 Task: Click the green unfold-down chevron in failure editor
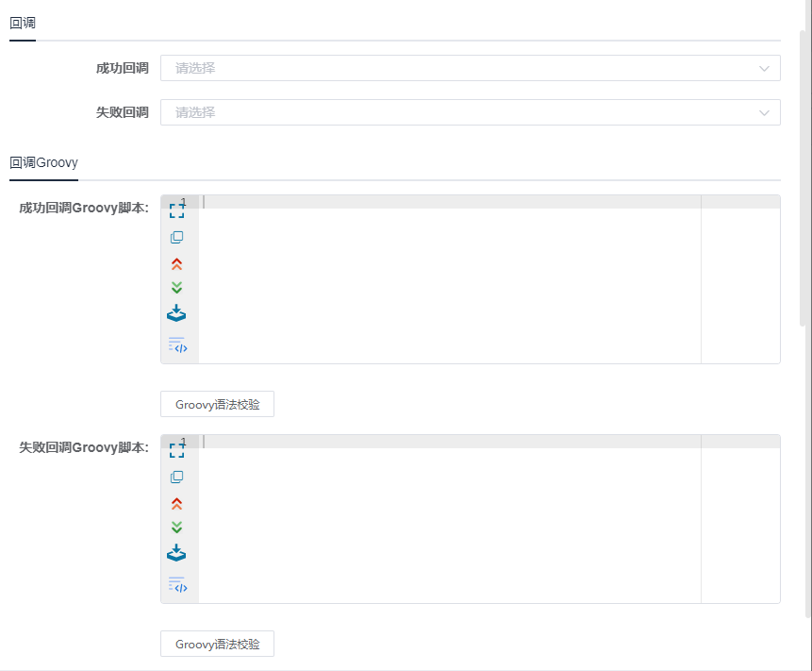[x=176, y=527]
